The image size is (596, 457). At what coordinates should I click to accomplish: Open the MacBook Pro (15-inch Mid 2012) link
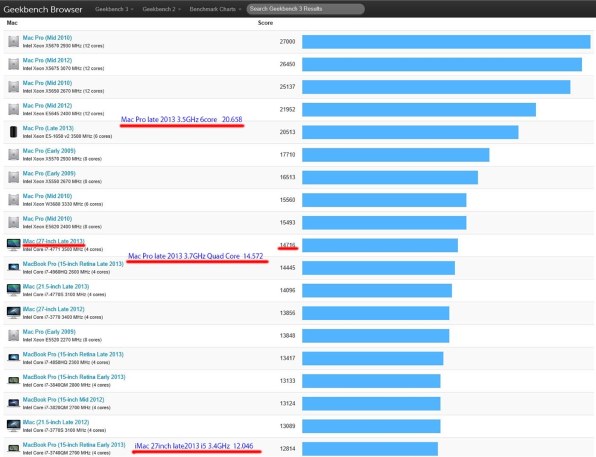pos(63,400)
